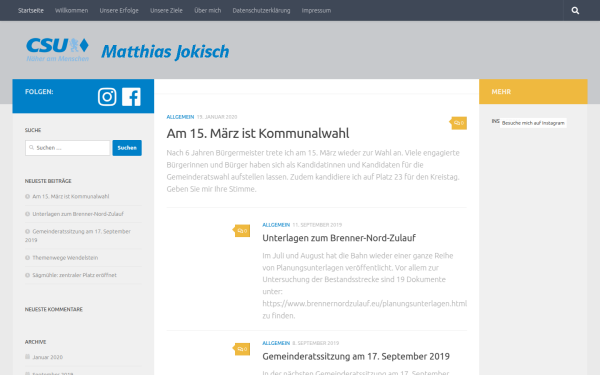The width and height of the screenshot is (600, 375).
Task: Open sidebar link Themenwege Wendelstein
Action: pos(65,258)
